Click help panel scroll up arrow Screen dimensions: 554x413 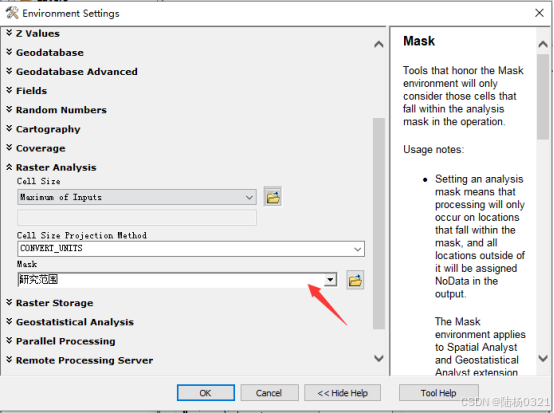(543, 45)
